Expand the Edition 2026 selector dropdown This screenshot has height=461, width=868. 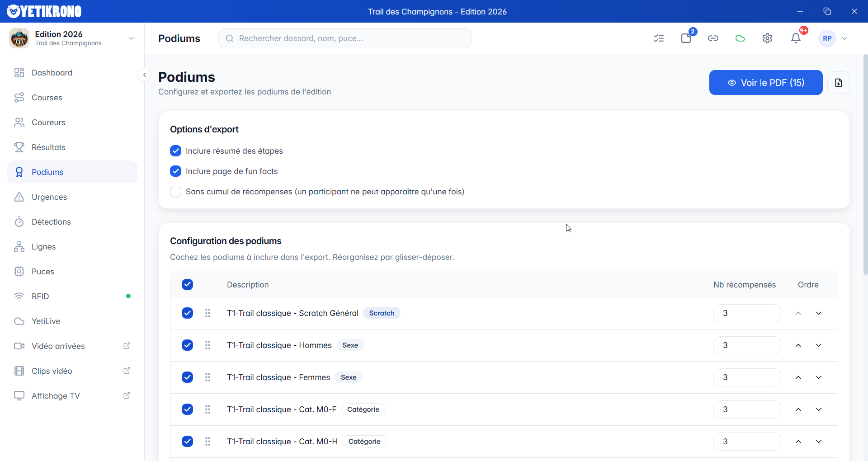click(x=131, y=38)
